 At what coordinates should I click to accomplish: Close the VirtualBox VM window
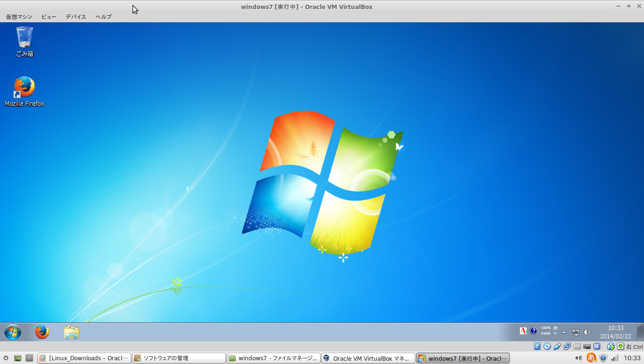tap(638, 6)
